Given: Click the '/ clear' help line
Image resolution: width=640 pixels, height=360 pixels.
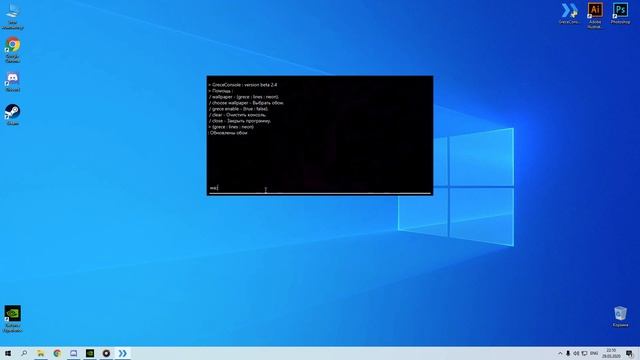Looking at the screenshot, I should coord(238,115).
